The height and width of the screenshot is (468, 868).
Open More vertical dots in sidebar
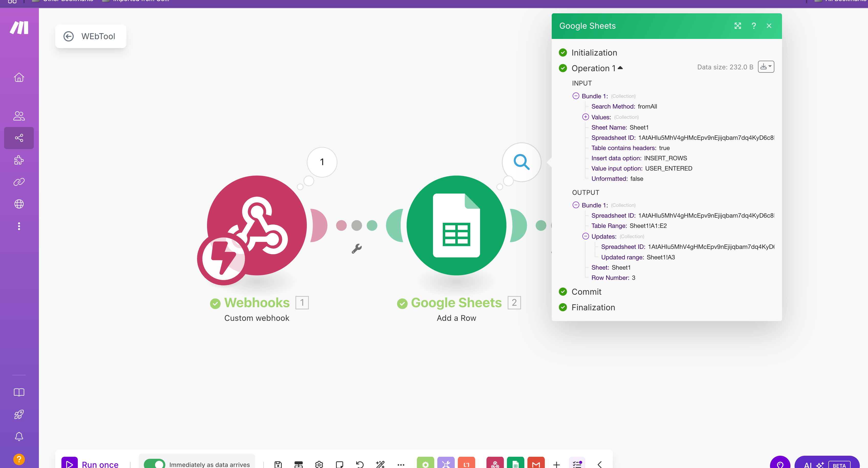pos(19,226)
